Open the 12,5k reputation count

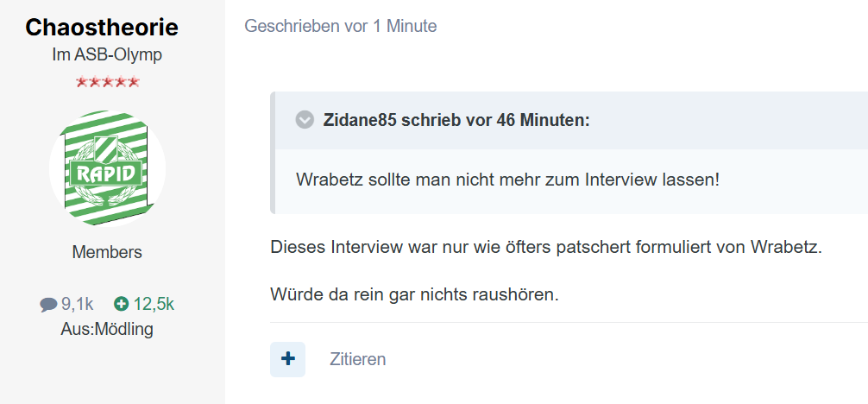154,304
